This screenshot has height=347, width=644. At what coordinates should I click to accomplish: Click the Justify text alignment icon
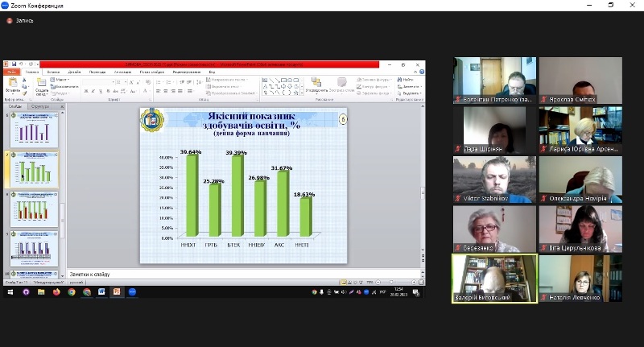(180, 91)
